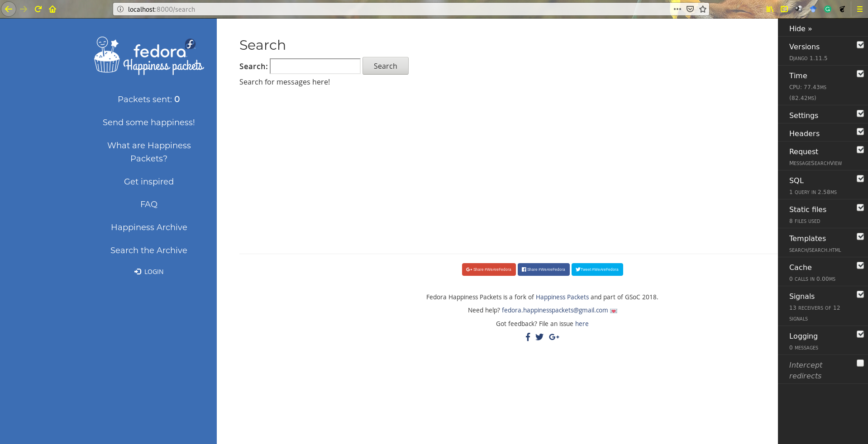Open the browser hamburger menu
Image resolution: width=868 pixels, height=444 pixels.
pos(859,9)
